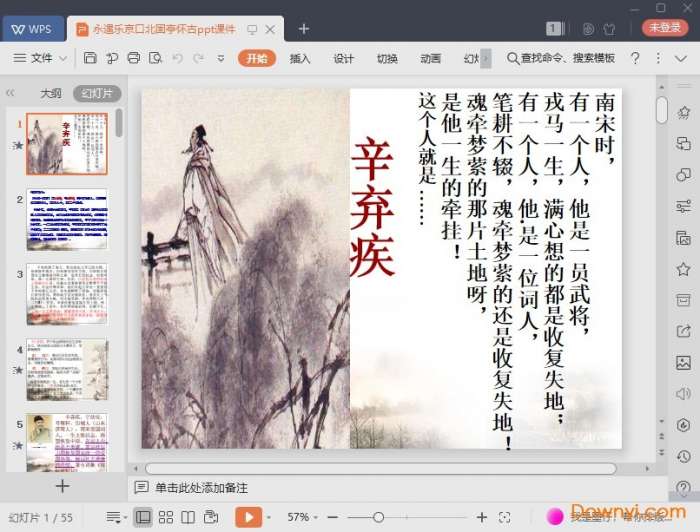Collapse the ribbon with chevron

(x=681, y=58)
